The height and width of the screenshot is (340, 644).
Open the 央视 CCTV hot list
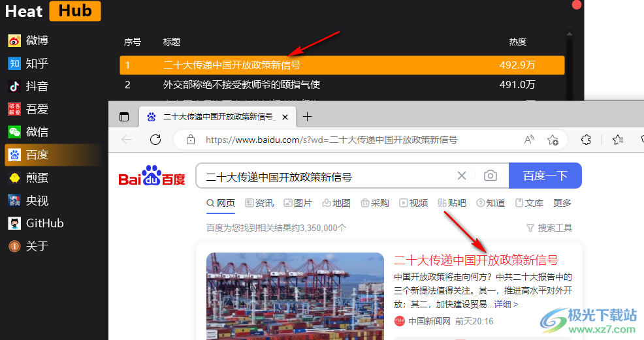point(29,200)
